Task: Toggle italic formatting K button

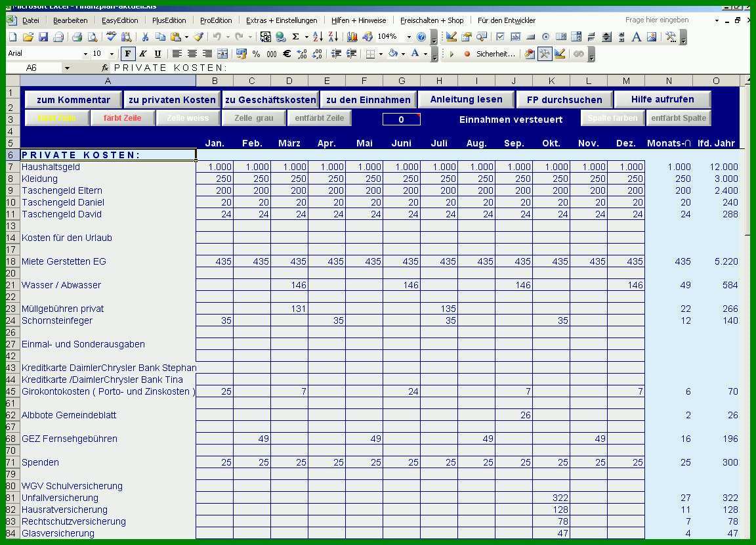Action: (x=143, y=54)
